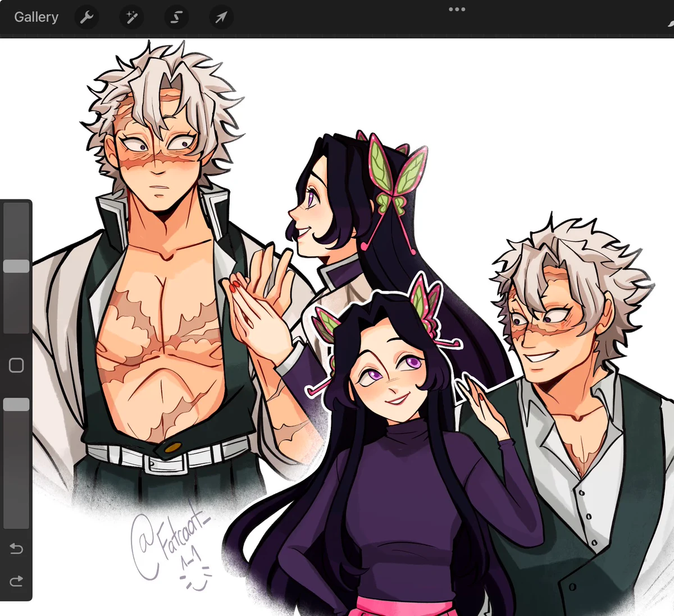This screenshot has height=616, width=674.
Task: Activate the Selection S-ribbon tool
Action: [176, 17]
